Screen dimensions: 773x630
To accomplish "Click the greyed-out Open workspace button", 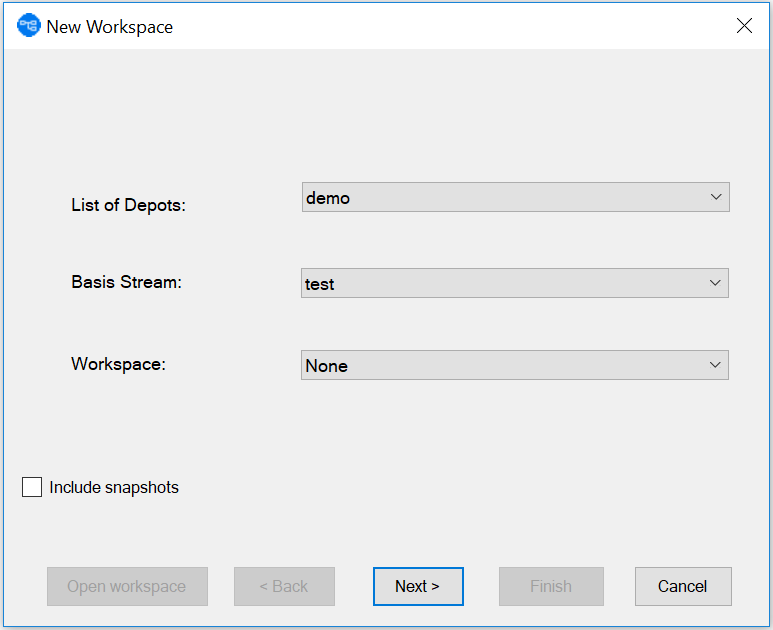I will [127, 587].
